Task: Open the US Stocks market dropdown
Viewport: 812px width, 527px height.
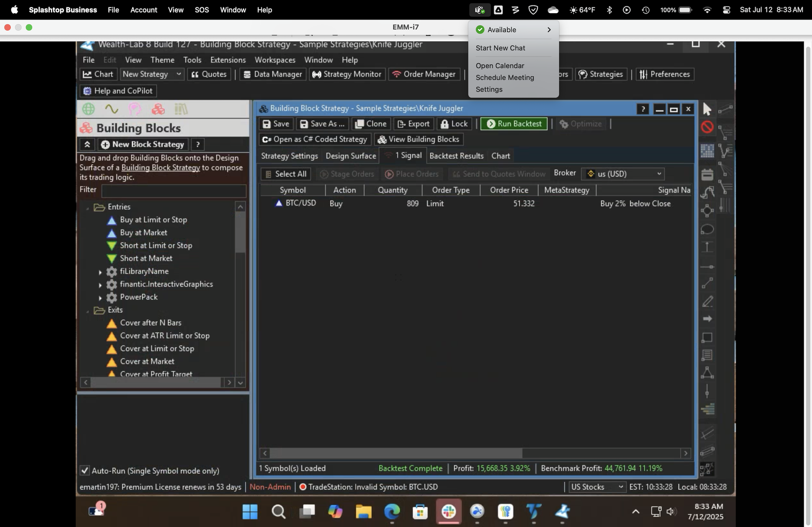Action: coord(597,487)
